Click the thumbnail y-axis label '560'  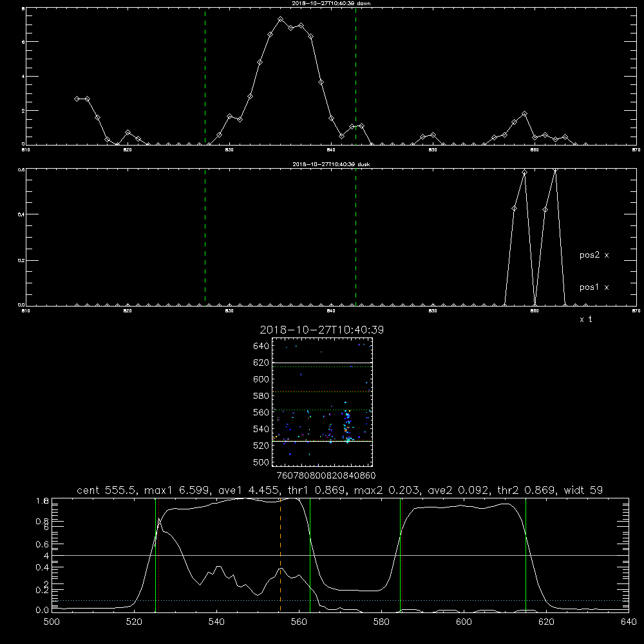click(x=261, y=412)
